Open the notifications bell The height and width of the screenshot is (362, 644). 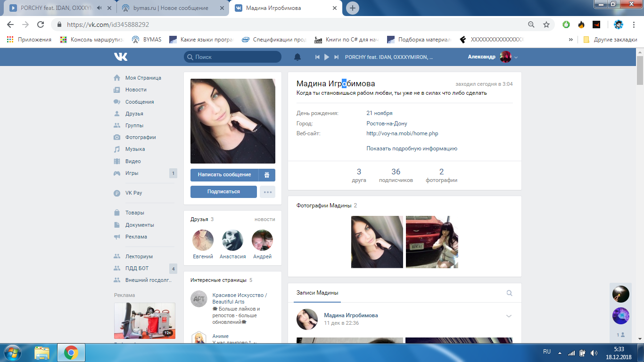(297, 57)
